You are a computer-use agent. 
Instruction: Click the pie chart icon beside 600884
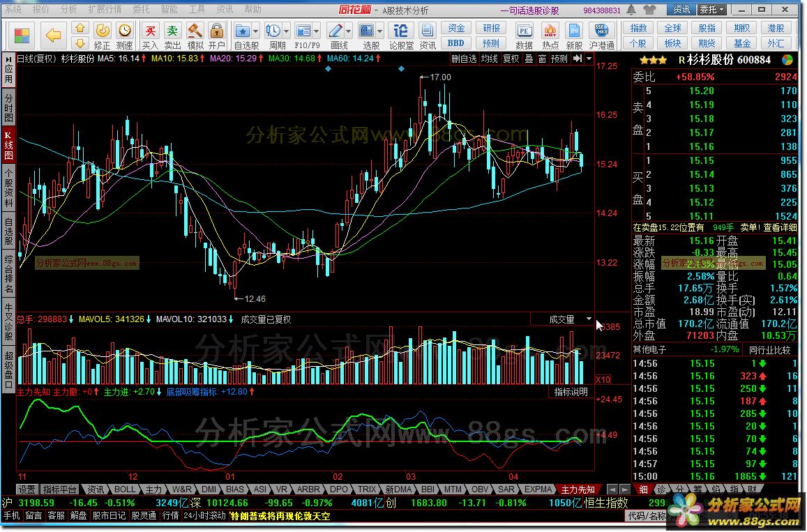tap(787, 60)
